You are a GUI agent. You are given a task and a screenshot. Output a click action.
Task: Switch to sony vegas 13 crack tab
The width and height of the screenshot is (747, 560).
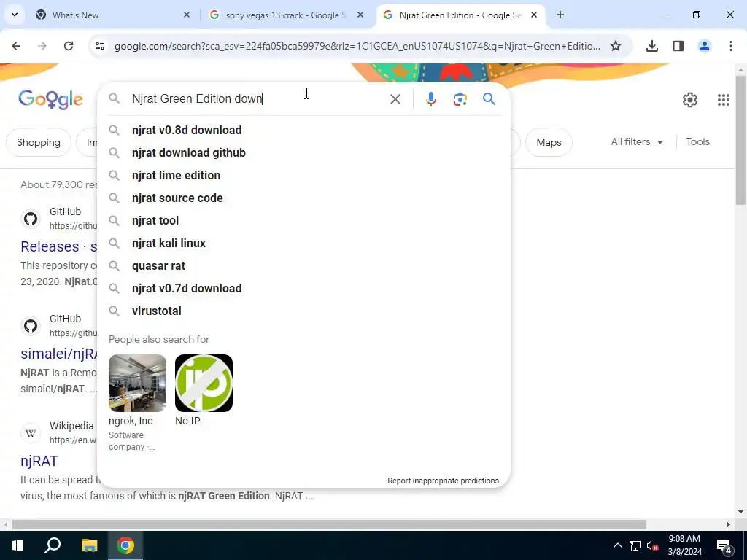point(286,15)
